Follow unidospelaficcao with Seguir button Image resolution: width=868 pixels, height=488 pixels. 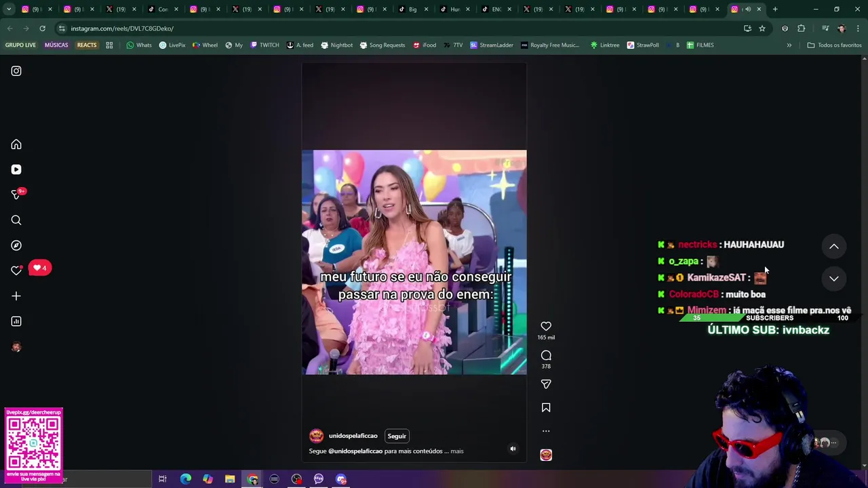[397, 436]
